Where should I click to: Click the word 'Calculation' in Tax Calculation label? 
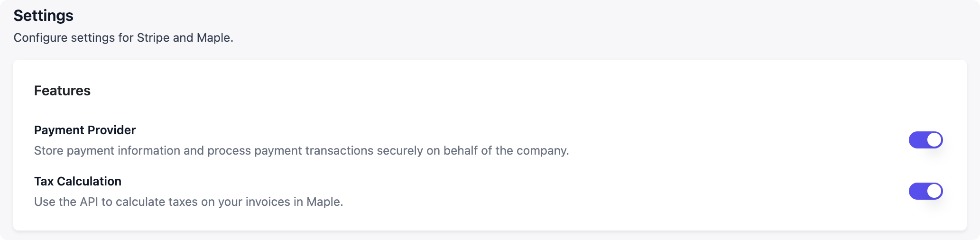click(89, 181)
